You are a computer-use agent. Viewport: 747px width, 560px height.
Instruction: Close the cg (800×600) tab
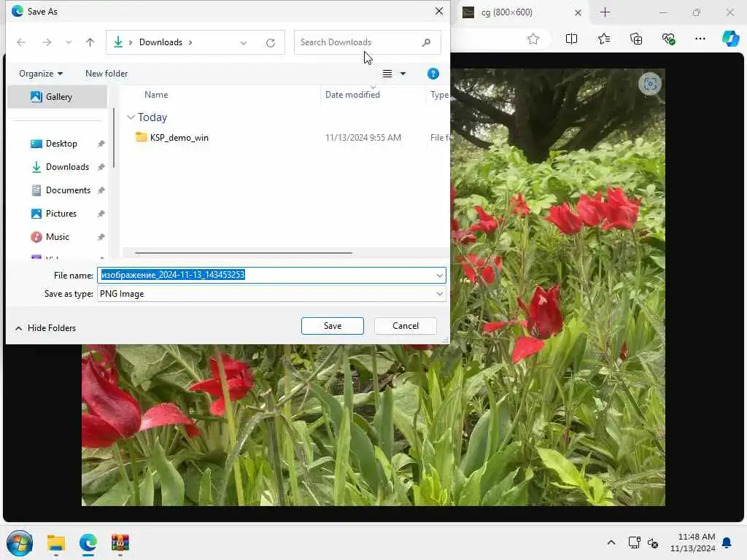578,13
